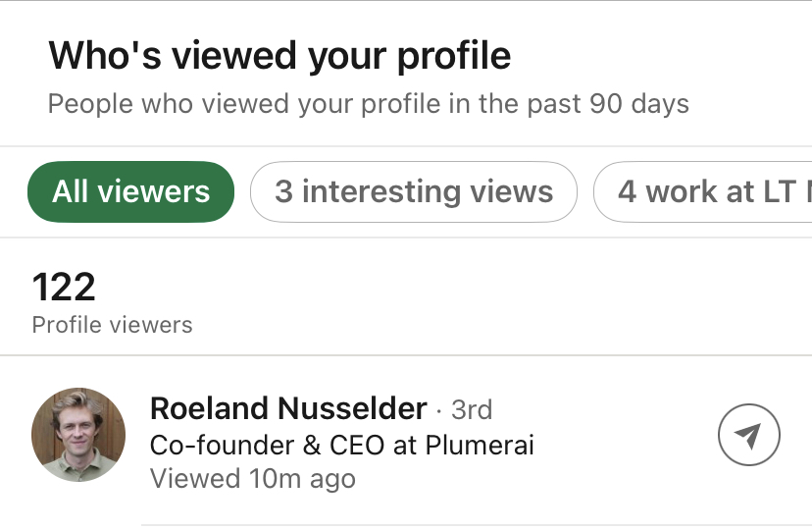The width and height of the screenshot is (812, 530).
Task: Click the past 90 days text
Action: (606, 104)
